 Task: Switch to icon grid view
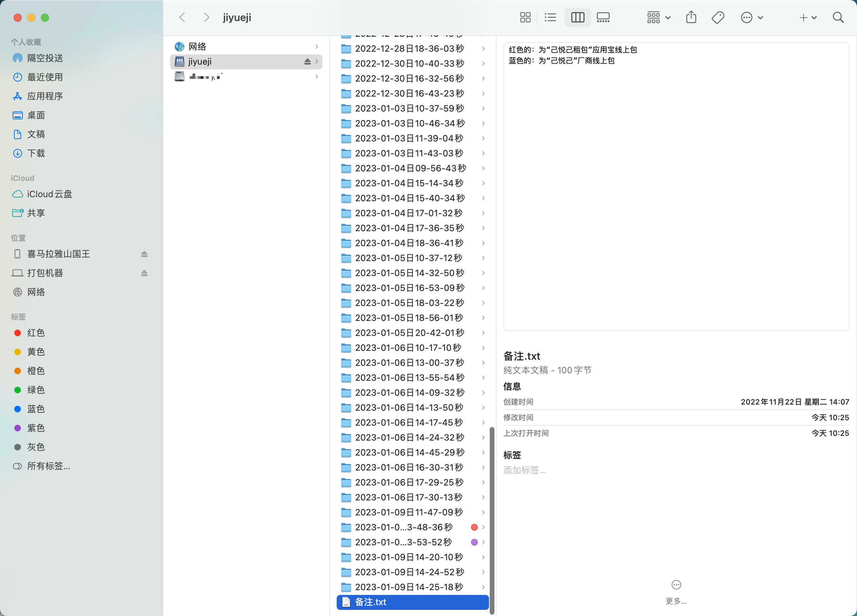(525, 17)
